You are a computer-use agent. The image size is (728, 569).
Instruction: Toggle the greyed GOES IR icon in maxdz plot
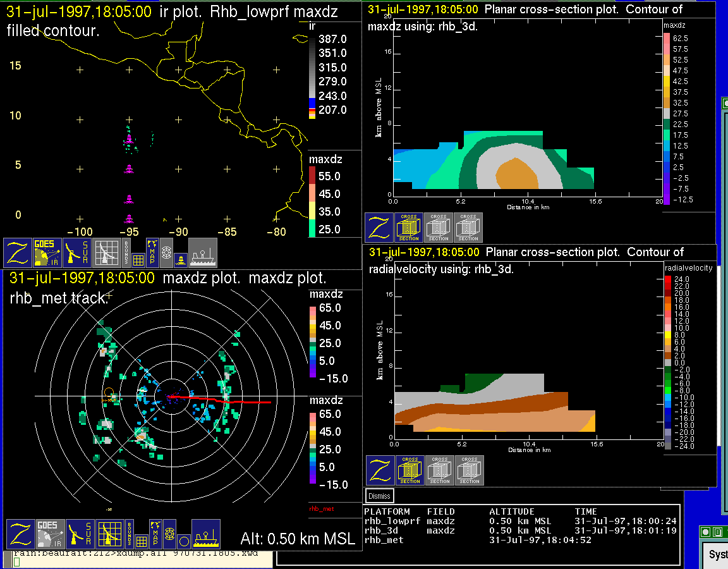pyautogui.click(x=49, y=534)
